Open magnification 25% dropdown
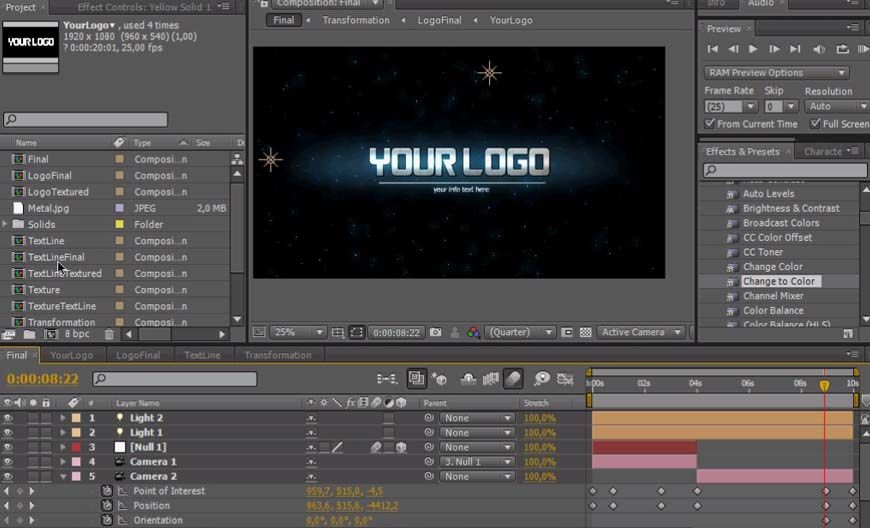 298,332
